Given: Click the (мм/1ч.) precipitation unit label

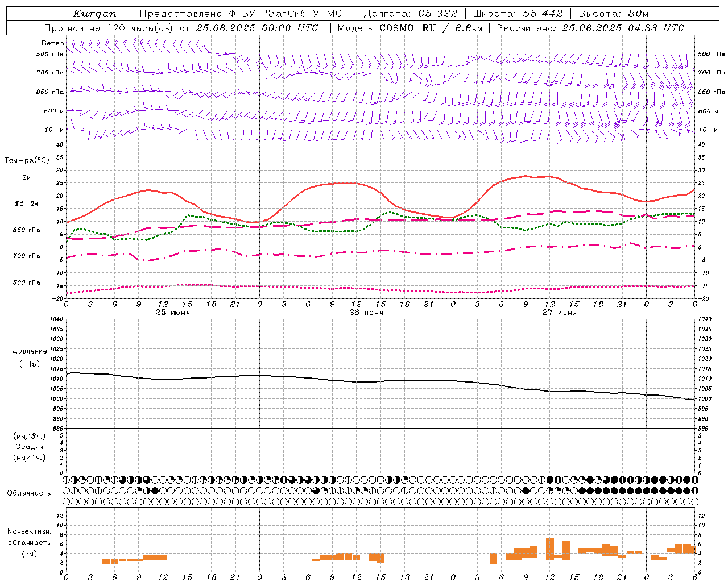Looking at the screenshot, I should (30, 458).
